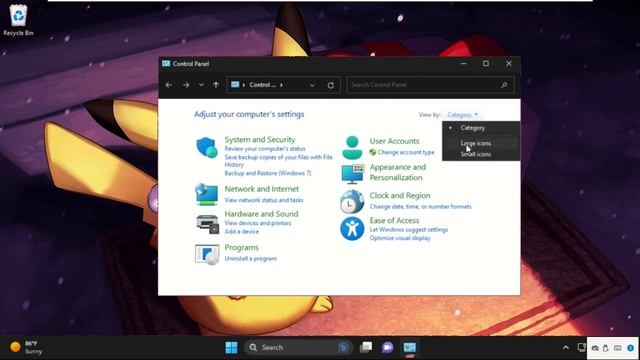This screenshot has width=640, height=360.
Task: Click Review your computer's status
Action: pos(265,149)
